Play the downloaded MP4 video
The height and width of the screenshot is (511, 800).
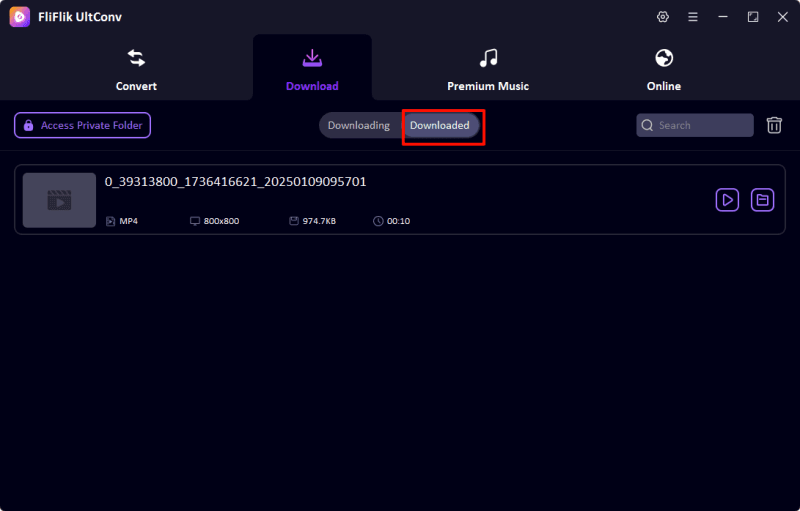point(727,200)
